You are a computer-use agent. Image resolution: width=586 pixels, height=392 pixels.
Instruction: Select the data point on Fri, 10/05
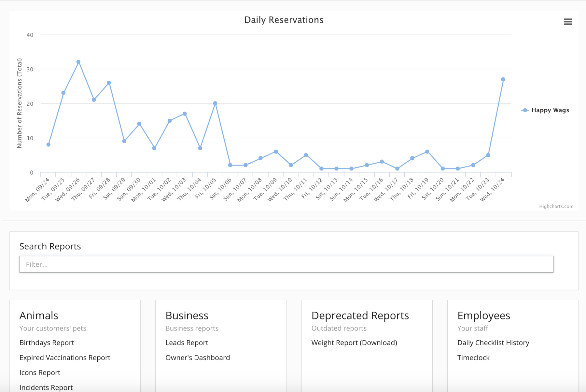coord(215,103)
